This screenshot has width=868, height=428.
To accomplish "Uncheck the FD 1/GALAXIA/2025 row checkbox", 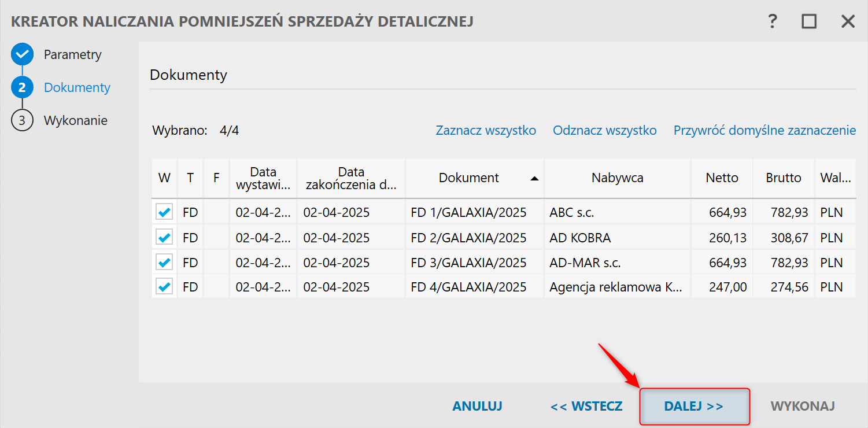I will pyautogui.click(x=164, y=212).
